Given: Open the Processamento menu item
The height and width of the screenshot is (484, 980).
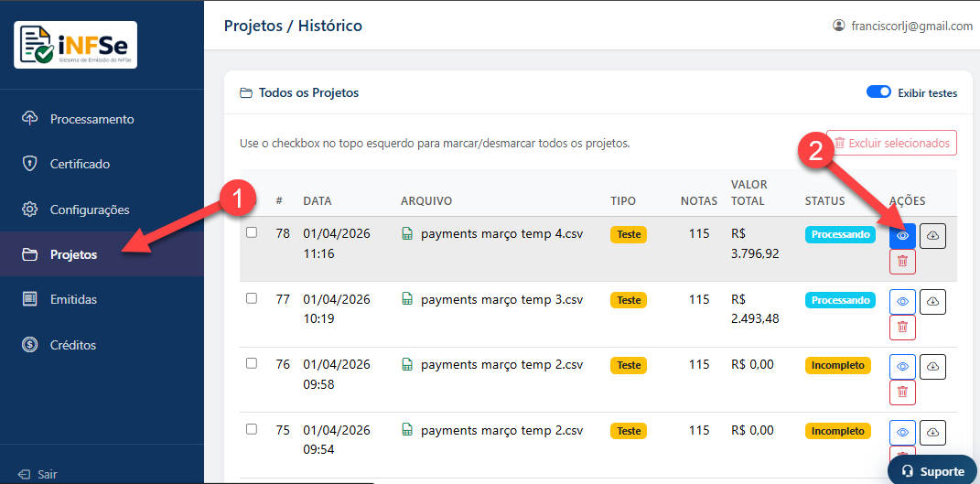Looking at the screenshot, I should click(92, 119).
